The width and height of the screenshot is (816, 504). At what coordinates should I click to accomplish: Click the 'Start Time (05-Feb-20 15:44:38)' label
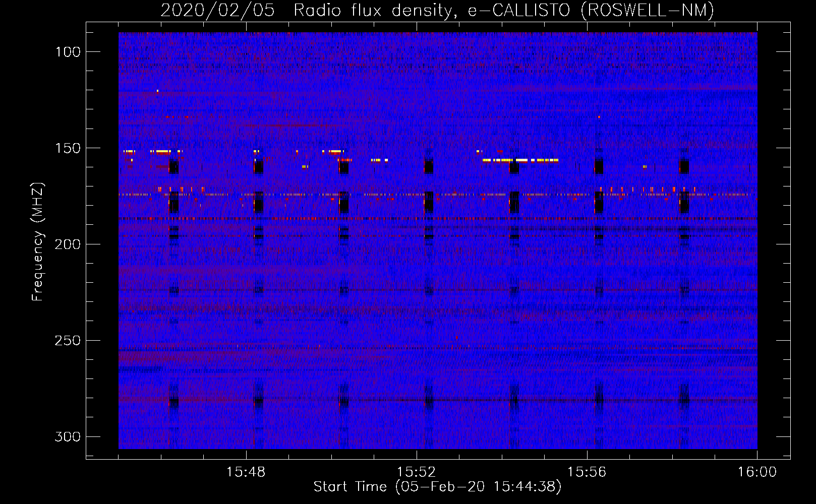(437, 487)
